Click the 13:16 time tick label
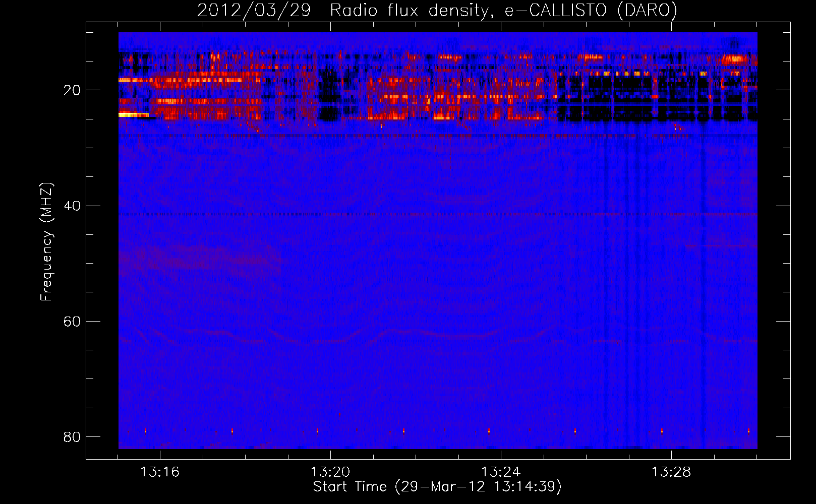This screenshot has width=816, height=504. 160,472
